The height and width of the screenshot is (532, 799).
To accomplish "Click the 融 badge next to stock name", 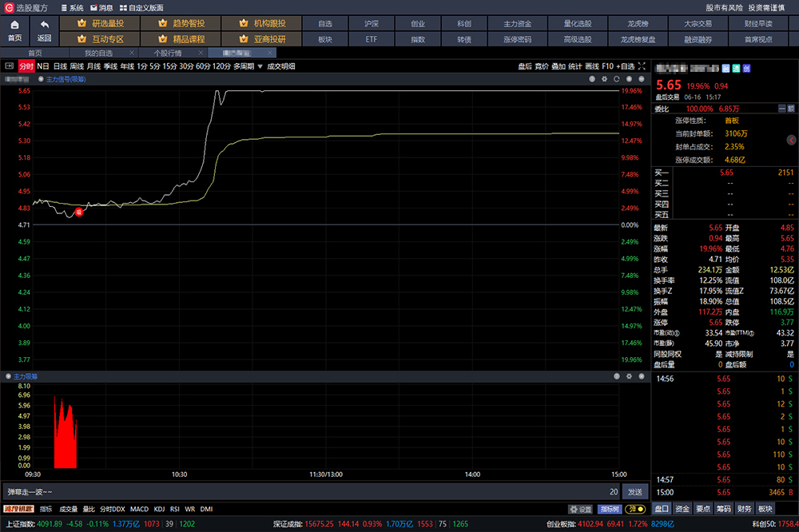I will point(726,68).
